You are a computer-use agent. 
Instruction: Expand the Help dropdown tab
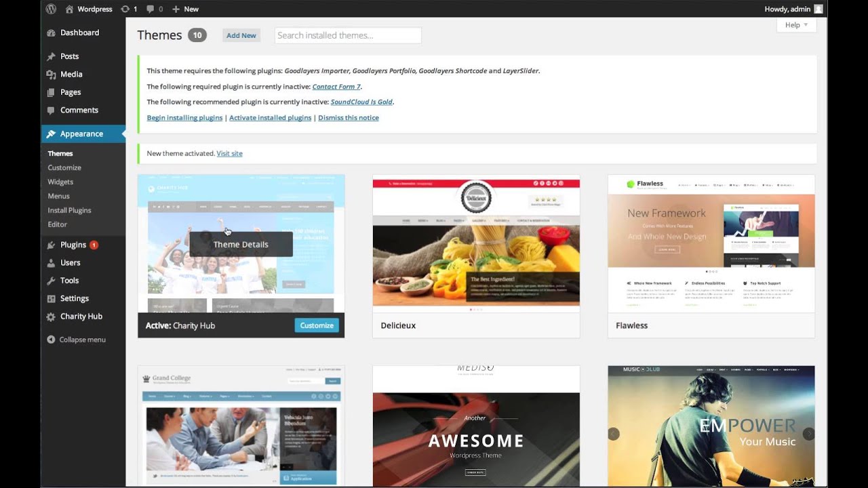(x=797, y=25)
